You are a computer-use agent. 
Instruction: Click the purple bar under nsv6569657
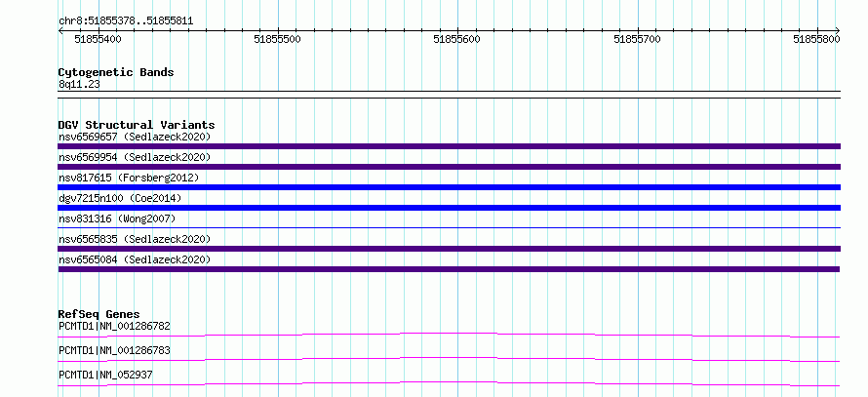(x=449, y=146)
